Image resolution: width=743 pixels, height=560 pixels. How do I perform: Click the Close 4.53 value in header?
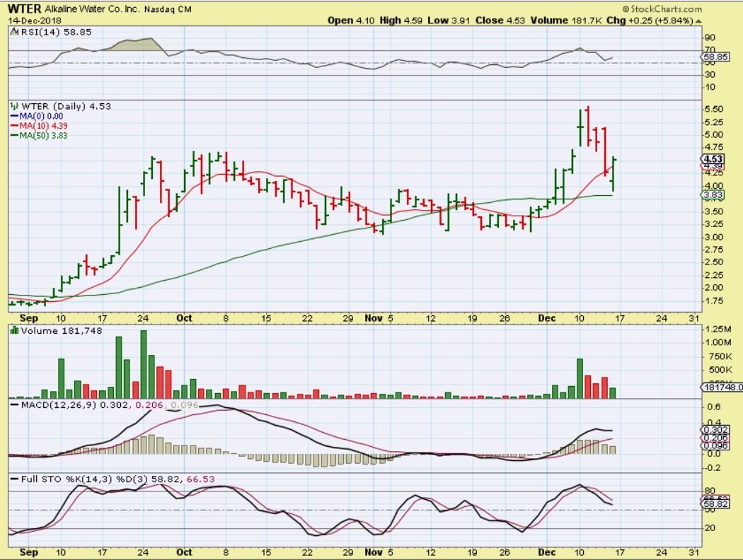(500, 21)
